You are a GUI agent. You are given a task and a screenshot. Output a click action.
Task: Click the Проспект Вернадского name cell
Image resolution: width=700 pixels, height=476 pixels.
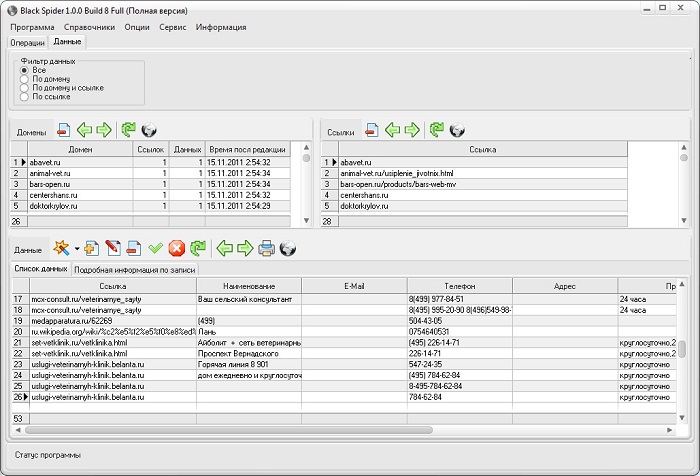pyautogui.click(x=249, y=354)
